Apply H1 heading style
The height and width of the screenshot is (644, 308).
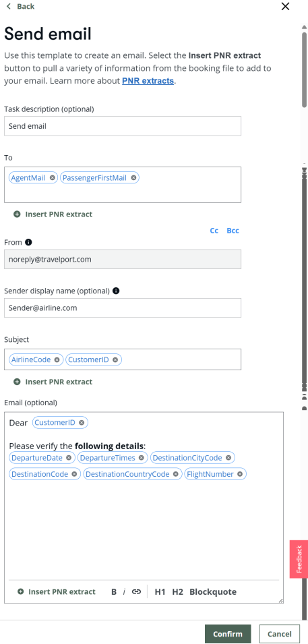click(160, 592)
